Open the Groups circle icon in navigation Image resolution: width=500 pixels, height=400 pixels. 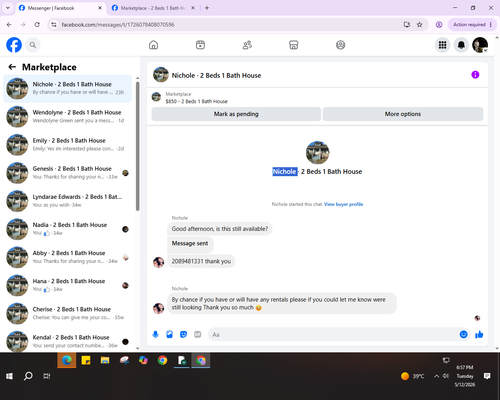click(x=340, y=45)
